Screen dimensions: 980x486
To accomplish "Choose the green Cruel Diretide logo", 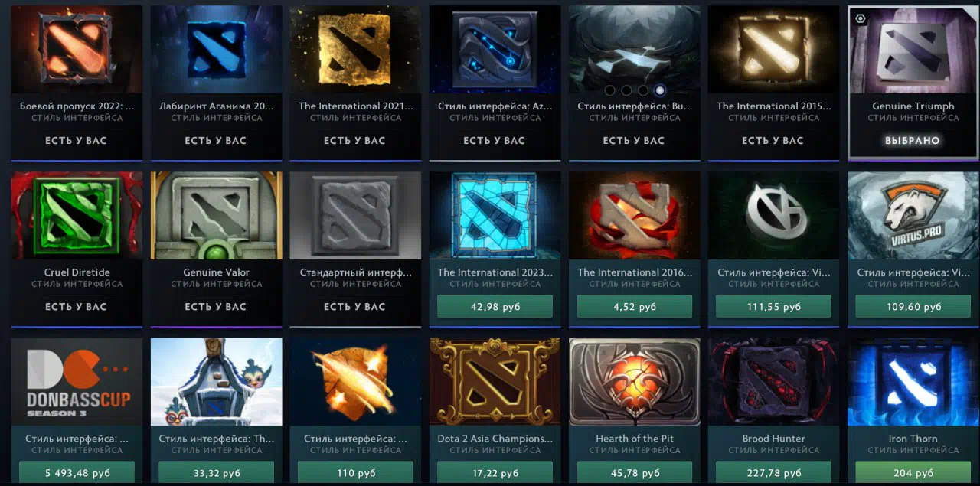I will point(77,215).
